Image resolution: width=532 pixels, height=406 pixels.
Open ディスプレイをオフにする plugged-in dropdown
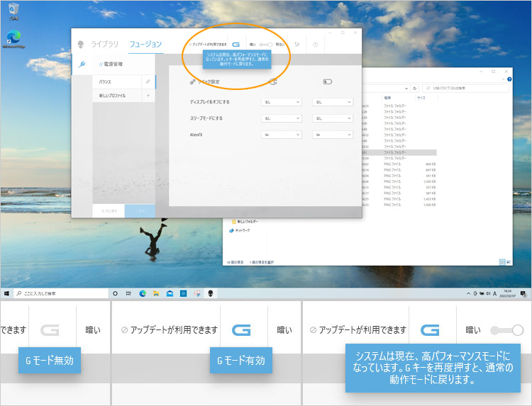tap(282, 102)
